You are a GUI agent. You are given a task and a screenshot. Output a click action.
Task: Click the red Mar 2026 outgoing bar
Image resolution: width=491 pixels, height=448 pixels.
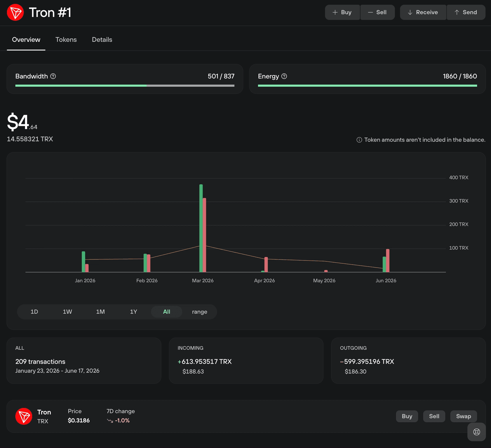(204, 235)
